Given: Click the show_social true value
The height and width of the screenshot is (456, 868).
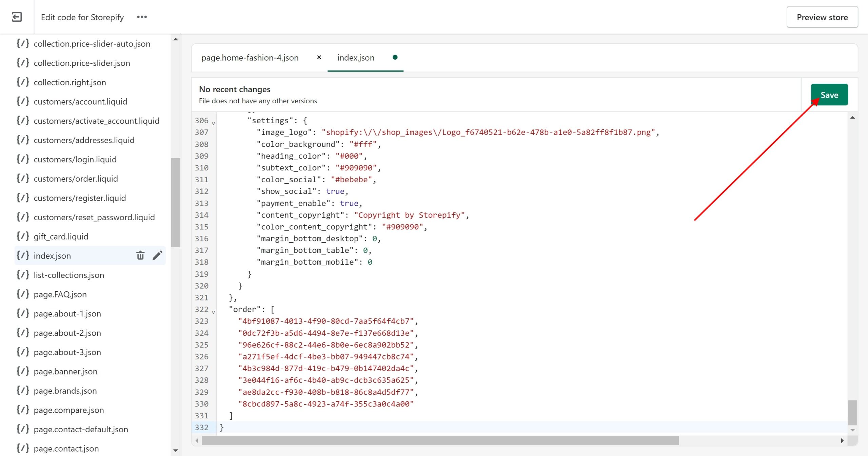Looking at the screenshot, I should coord(335,191).
